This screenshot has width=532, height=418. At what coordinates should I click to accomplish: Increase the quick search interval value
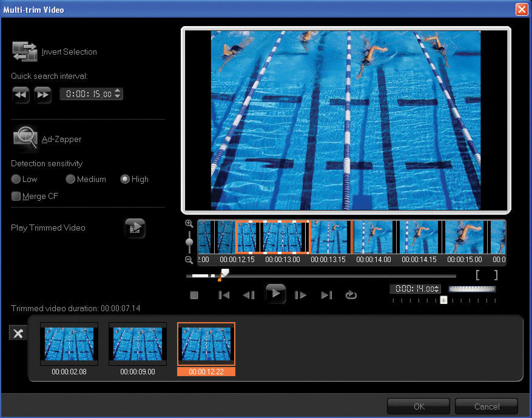click(118, 91)
